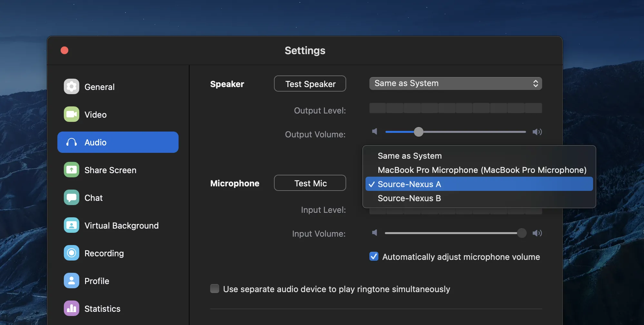644x325 pixels.
Task: Click the Video camera icon
Action: coord(72,114)
